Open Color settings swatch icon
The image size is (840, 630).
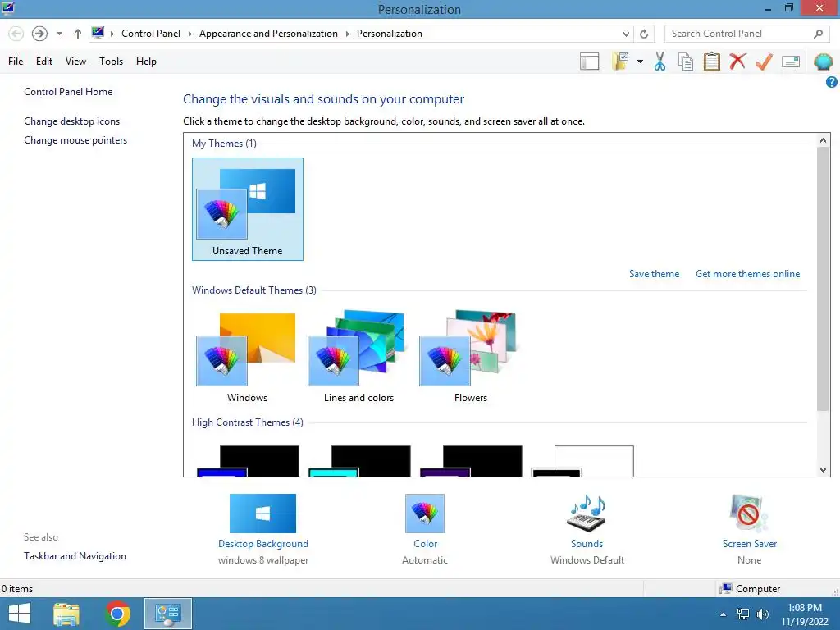pyautogui.click(x=425, y=514)
